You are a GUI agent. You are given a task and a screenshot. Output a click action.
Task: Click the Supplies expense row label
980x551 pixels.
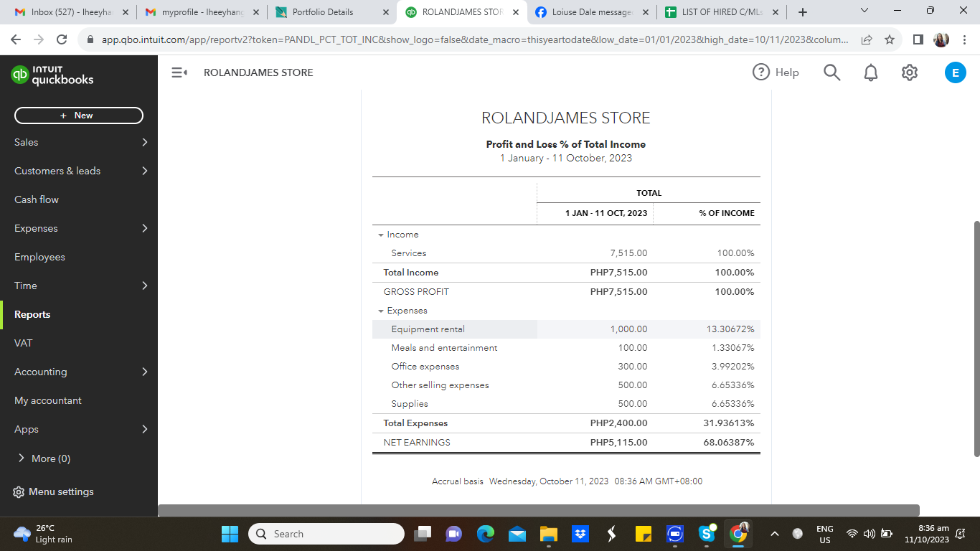(x=410, y=404)
